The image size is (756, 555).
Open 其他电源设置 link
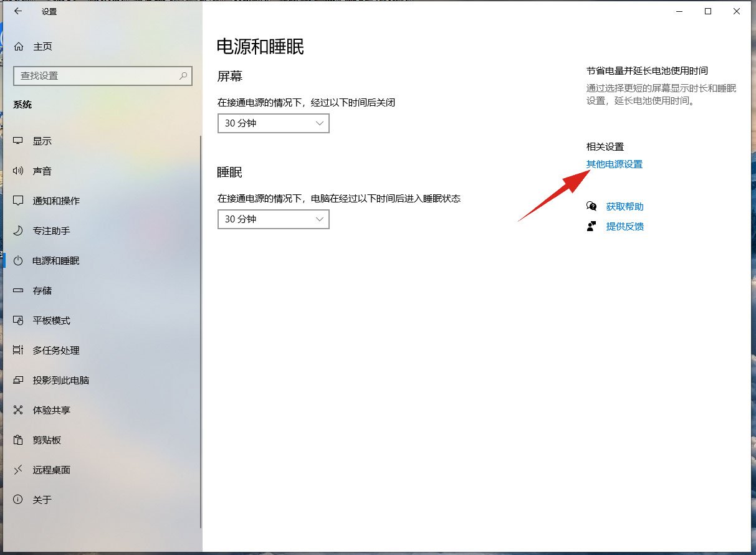615,164
